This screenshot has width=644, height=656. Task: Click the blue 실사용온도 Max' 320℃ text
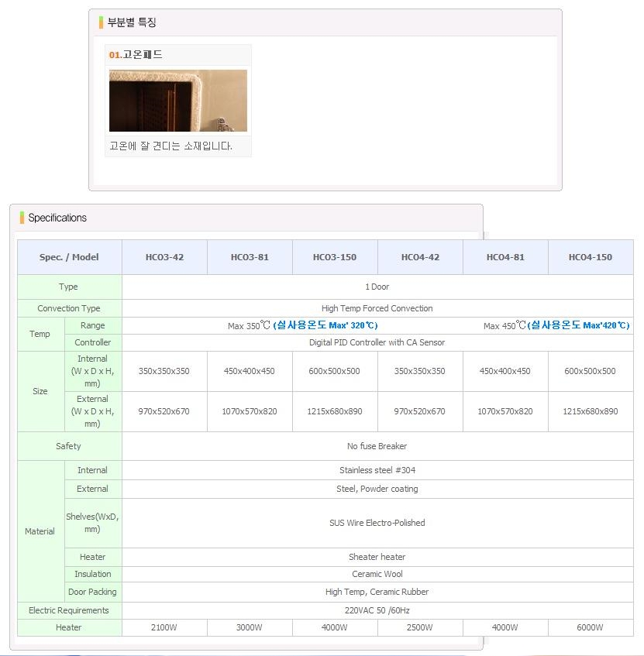tap(325, 325)
